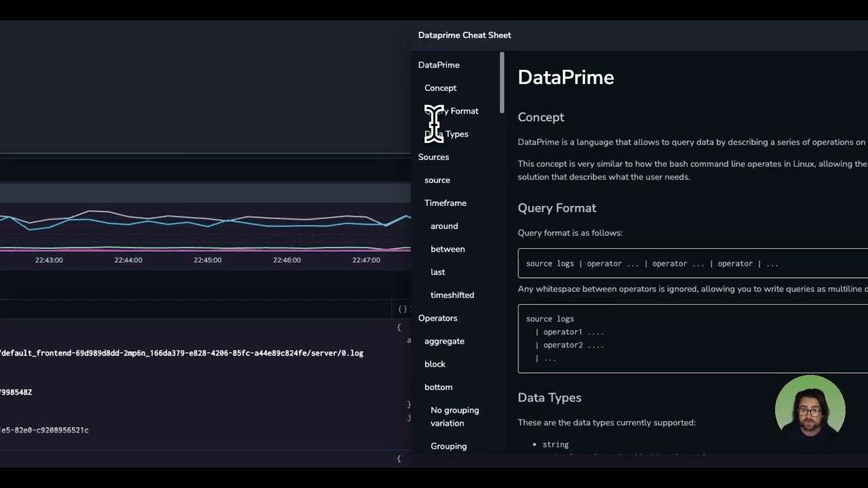
Task: Jump to Data Types in the sidebar
Action: point(446,134)
